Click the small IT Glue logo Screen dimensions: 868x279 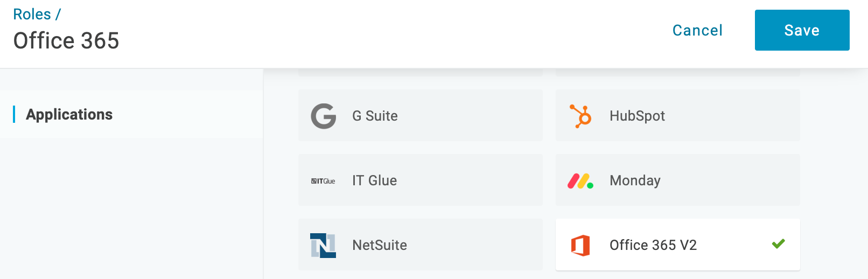[323, 181]
